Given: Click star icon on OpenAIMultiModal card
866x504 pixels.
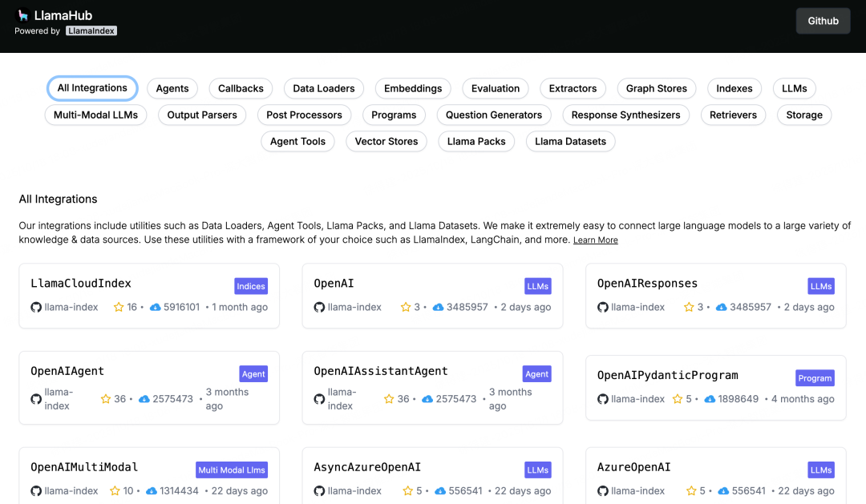Looking at the screenshot, I should (x=115, y=490).
